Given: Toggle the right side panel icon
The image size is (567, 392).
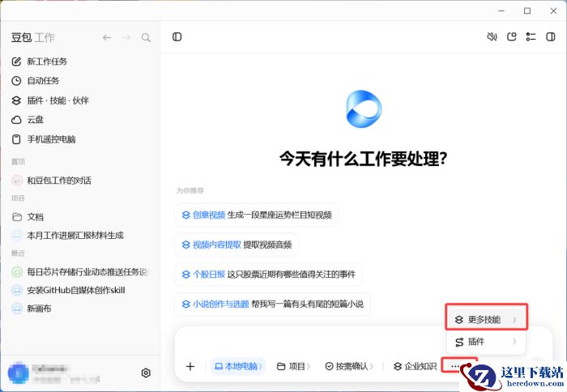Looking at the screenshot, I should pyautogui.click(x=551, y=36).
